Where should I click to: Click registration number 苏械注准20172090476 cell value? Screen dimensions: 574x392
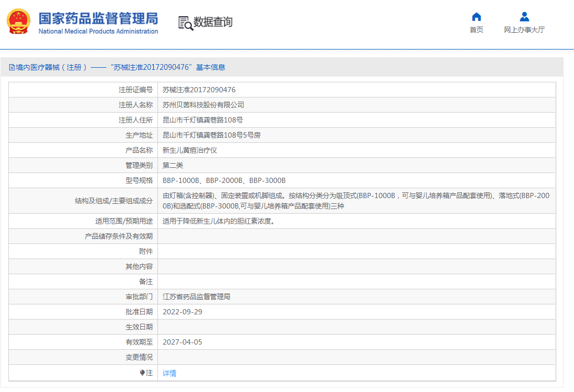pos(199,90)
